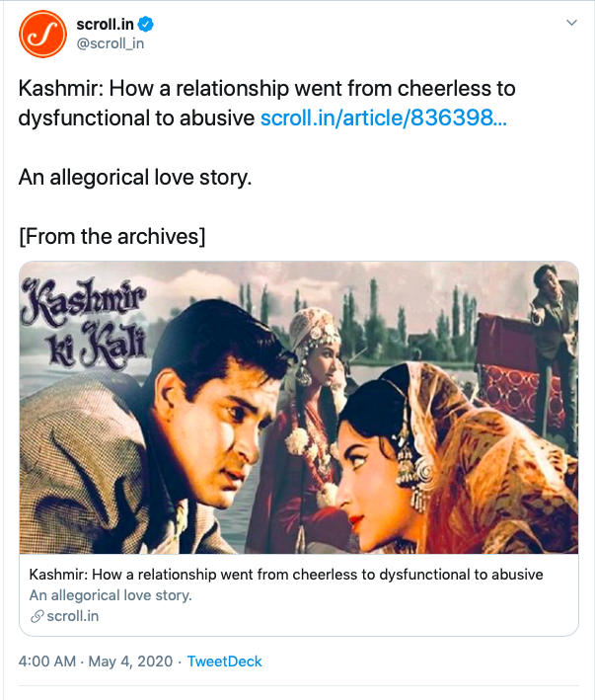Screen dimensions: 595x700
Task: Click the scroll.in domain text in the card footer
Action: coord(73,616)
